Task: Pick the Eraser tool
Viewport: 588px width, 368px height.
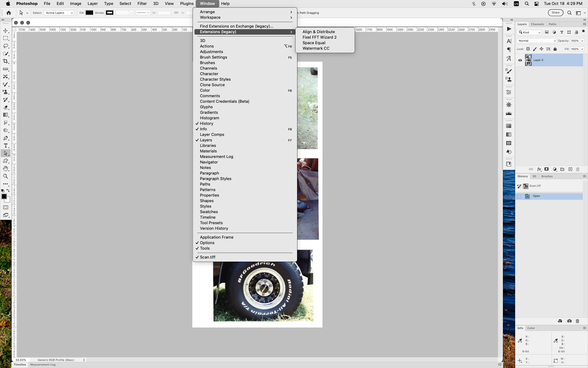Action: pyautogui.click(x=6, y=107)
